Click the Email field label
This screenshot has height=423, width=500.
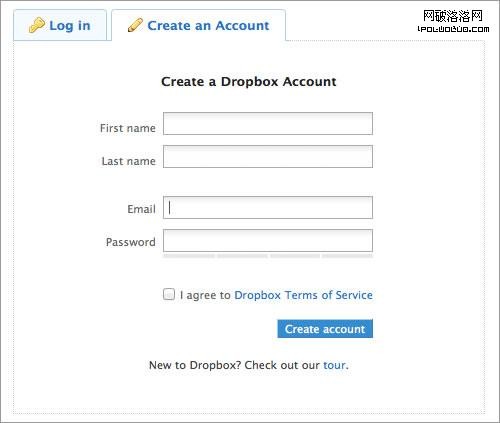tap(141, 209)
